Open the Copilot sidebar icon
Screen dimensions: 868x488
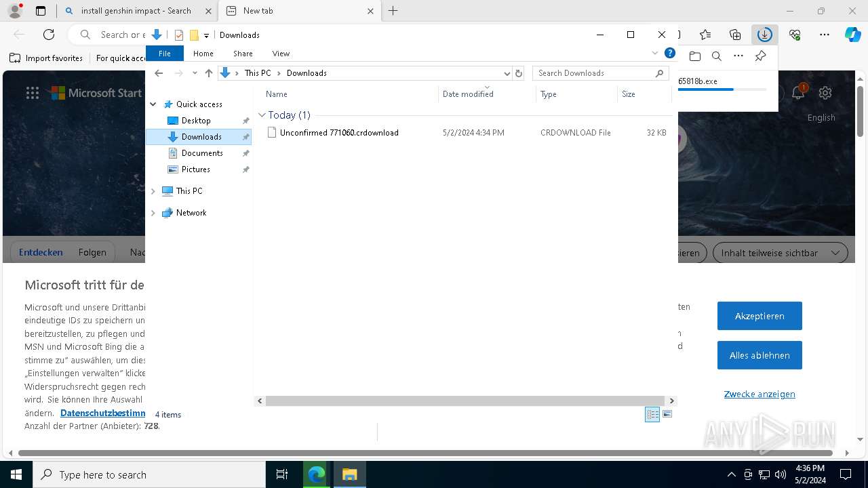[852, 35]
